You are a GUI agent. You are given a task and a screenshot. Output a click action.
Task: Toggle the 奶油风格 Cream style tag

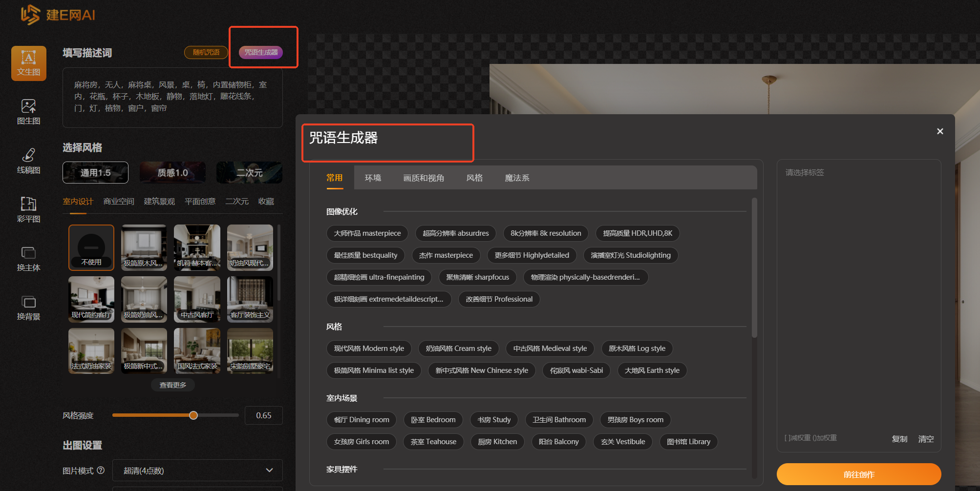click(x=458, y=348)
